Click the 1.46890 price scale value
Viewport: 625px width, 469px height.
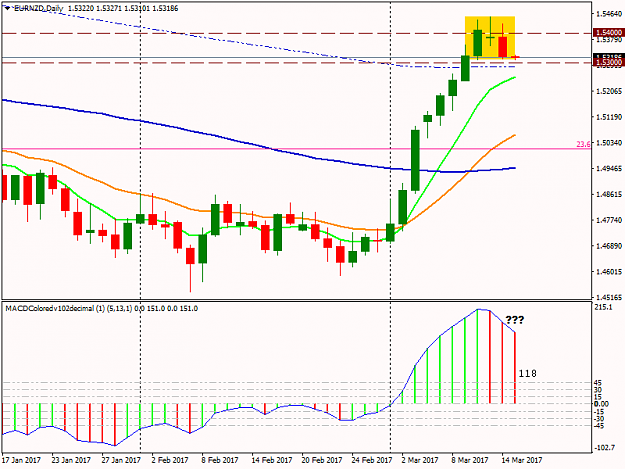coord(609,246)
